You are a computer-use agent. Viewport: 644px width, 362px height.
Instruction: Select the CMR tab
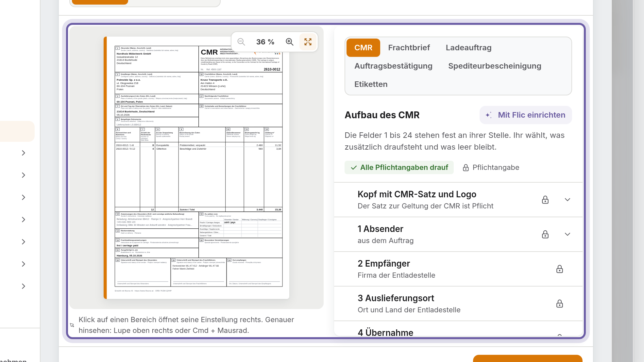point(363,48)
